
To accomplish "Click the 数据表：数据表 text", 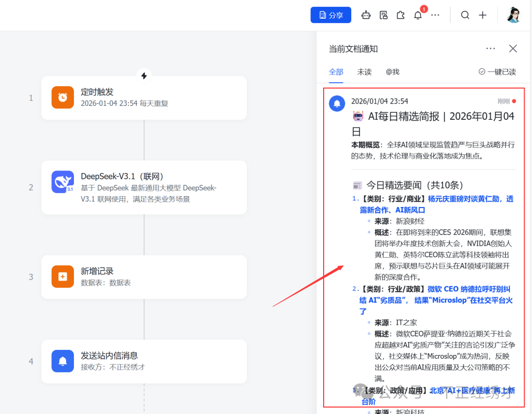I will point(105,283).
